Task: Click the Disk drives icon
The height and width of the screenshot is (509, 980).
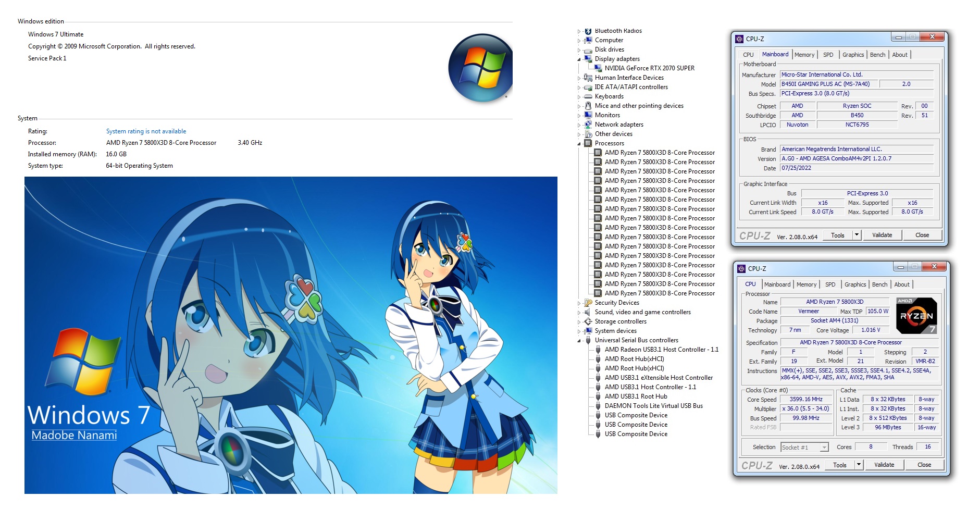Action: click(588, 49)
